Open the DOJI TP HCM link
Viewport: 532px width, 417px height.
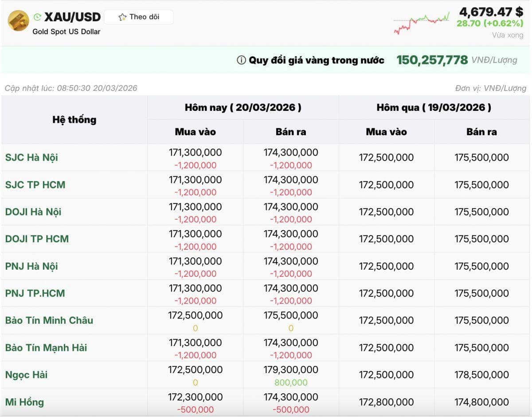[37, 239]
